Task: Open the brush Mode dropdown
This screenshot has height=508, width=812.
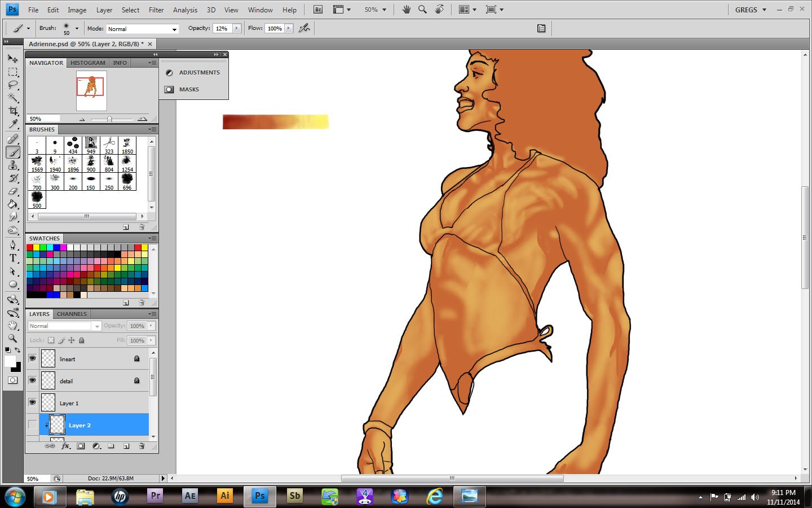Action: [x=143, y=29]
